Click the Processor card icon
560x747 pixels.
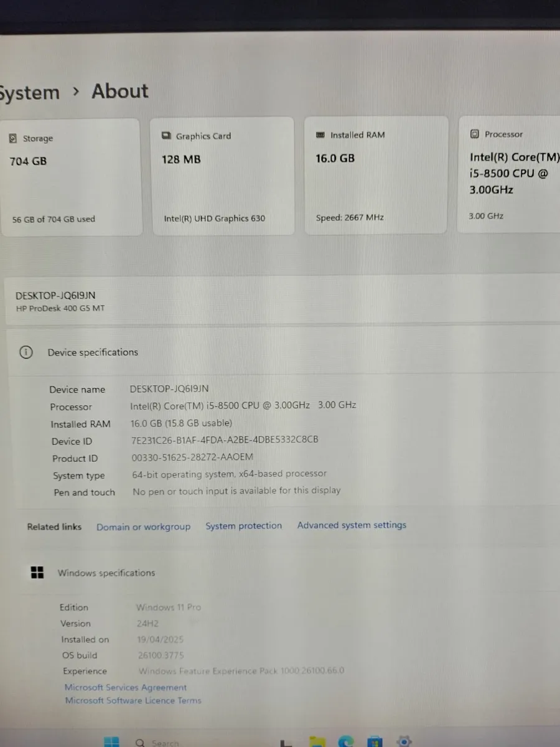point(475,134)
